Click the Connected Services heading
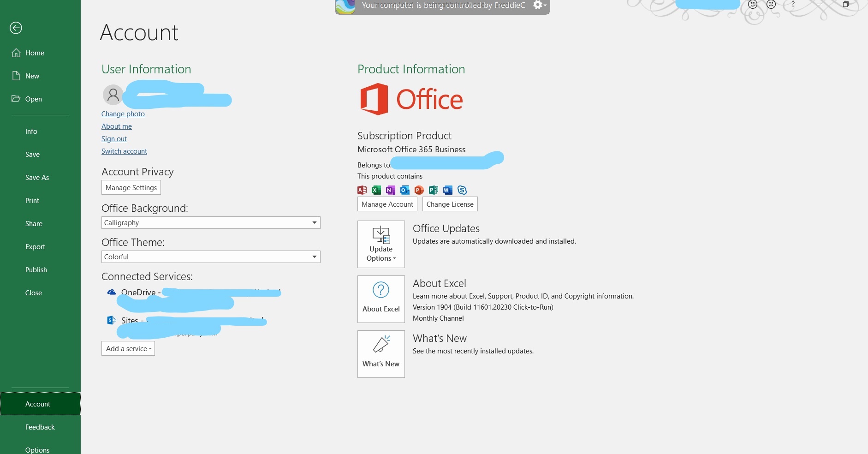 pos(147,276)
